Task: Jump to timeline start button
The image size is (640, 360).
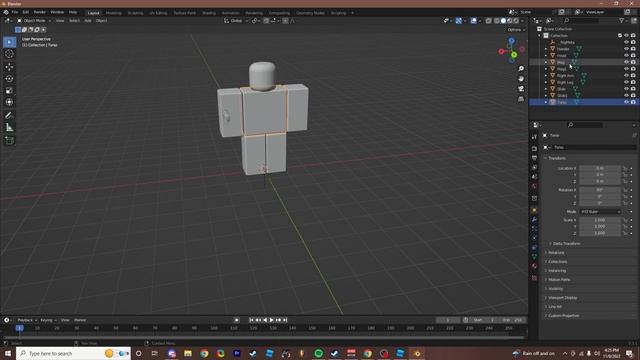Action: (x=251, y=320)
